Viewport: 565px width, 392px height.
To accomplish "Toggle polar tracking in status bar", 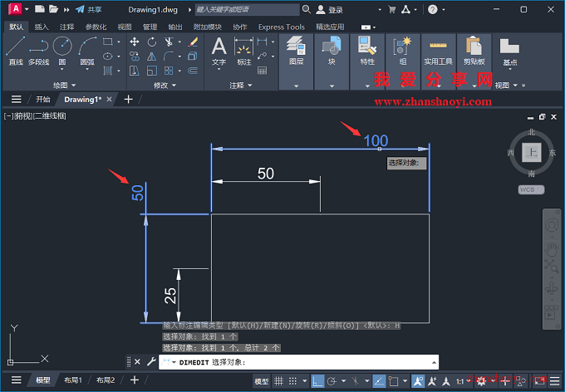I will pyautogui.click(x=332, y=381).
